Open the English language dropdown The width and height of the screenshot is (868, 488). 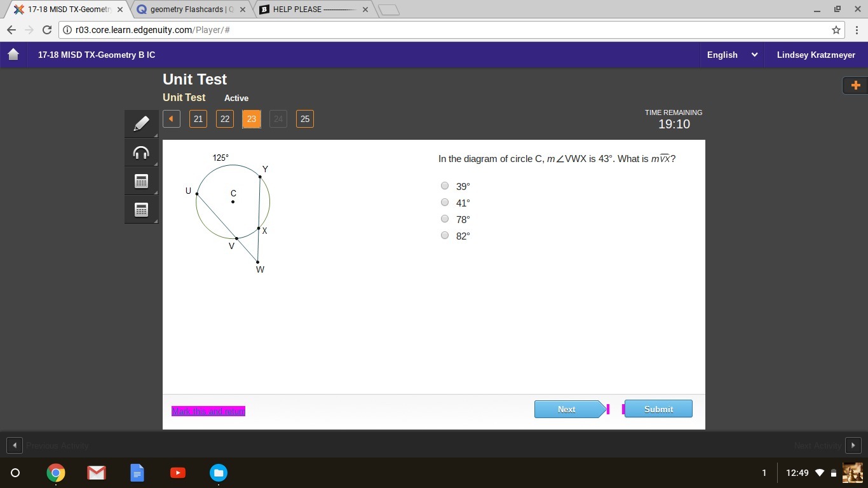coord(732,55)
